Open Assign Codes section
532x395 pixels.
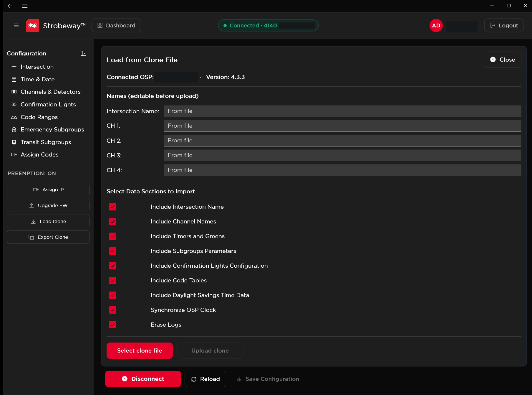[x=39, y=154]
